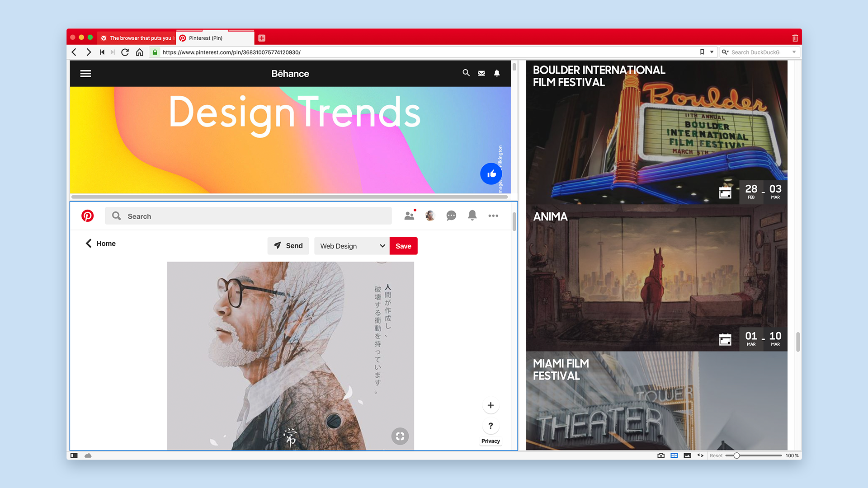Viewport: 868px width, 488px height.
Task: Select the Pinterest (Pin) tab
Action: point(215,38)
